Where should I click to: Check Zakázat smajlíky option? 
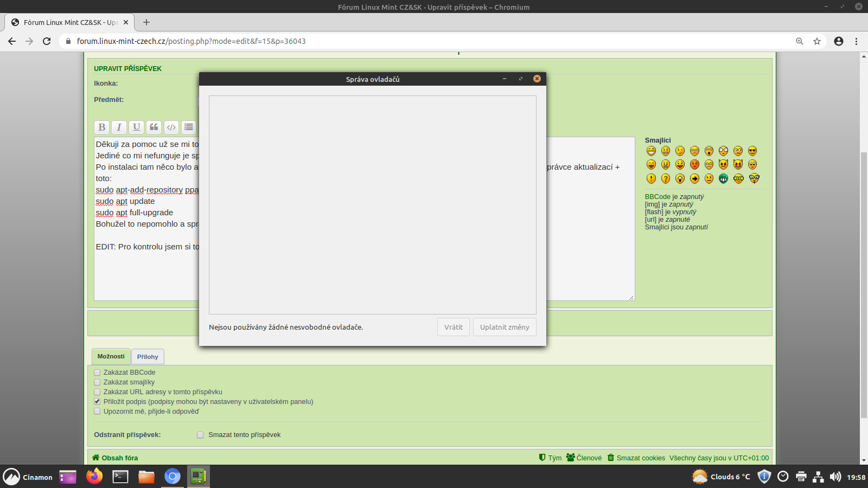click(97, 382)
